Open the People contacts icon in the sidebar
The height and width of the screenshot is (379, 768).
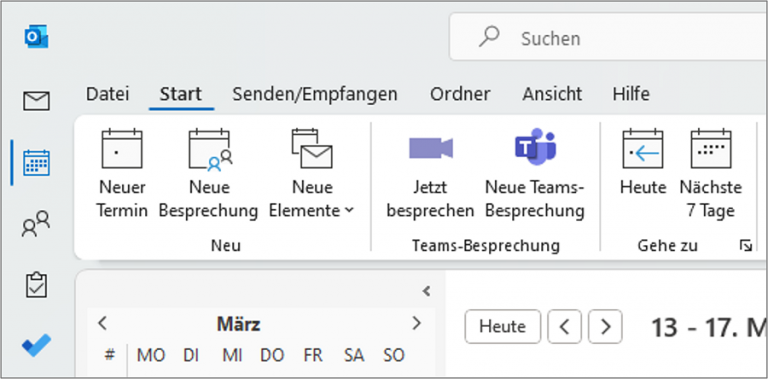36,224
